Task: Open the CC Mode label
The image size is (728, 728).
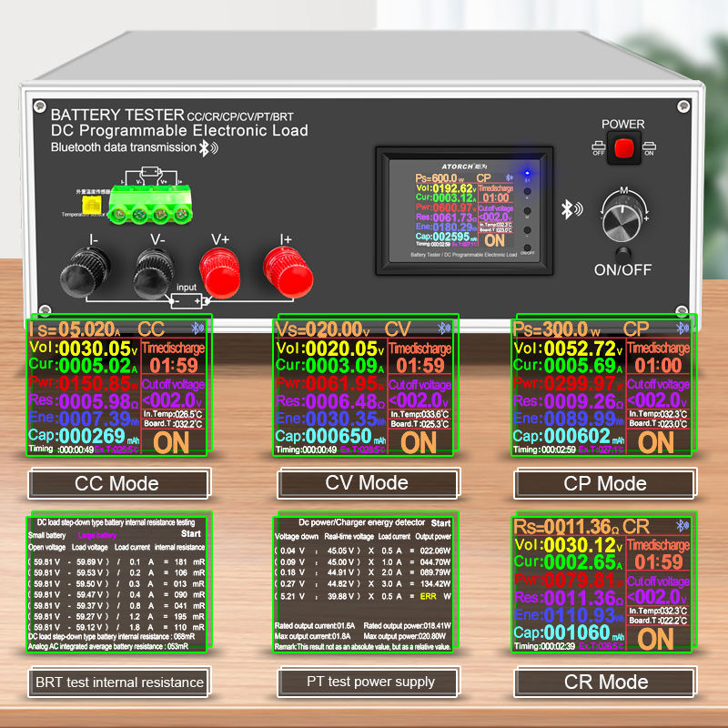Action: 118,484
